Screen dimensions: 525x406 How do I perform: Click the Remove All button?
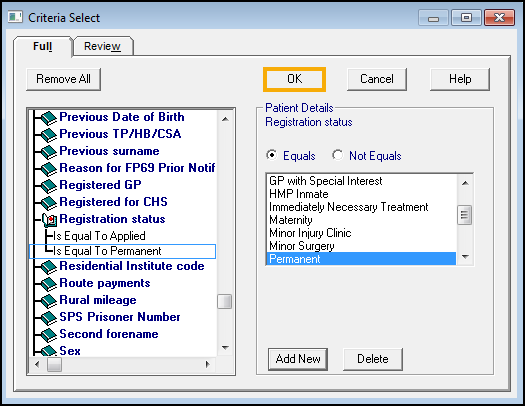pos(64,79)
